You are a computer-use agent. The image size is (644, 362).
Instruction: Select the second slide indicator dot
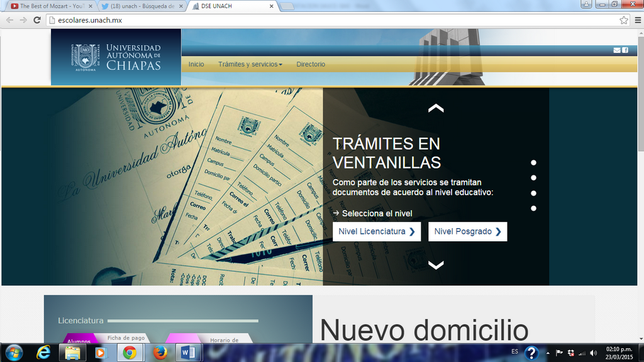533,178
